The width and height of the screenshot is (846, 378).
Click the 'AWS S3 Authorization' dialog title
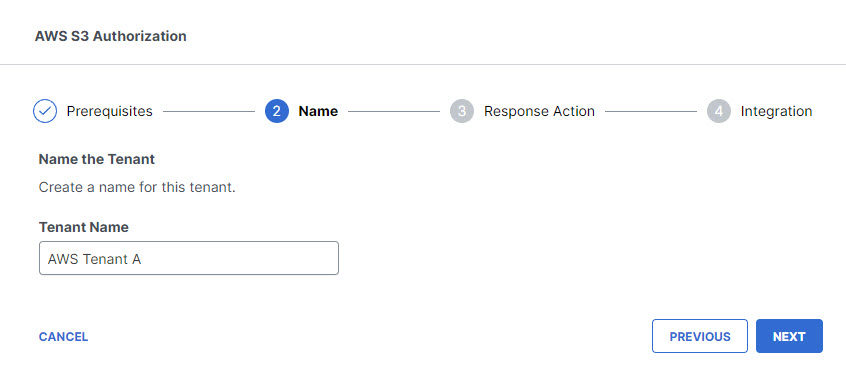pos(111,36)
